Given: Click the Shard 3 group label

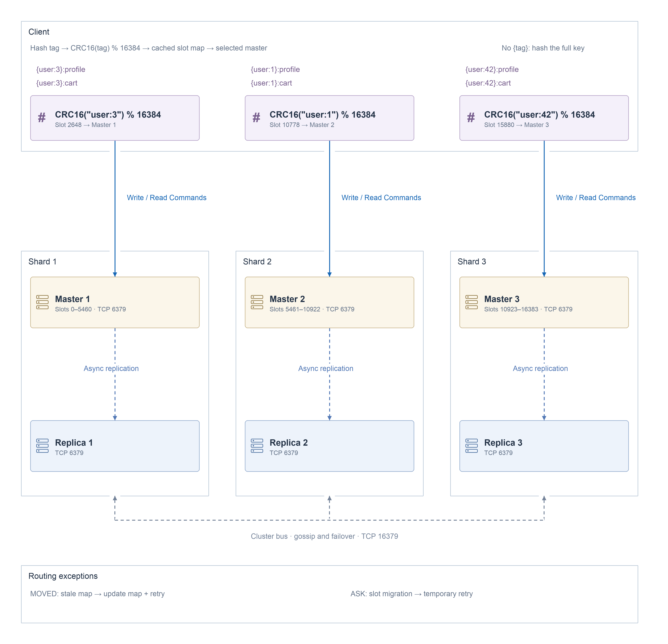Looking at the screenshot, I should (x=472, y=262).
